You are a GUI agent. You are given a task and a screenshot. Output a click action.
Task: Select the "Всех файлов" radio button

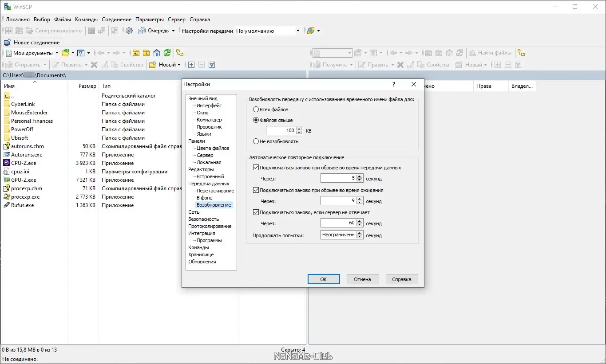point(256,110)
